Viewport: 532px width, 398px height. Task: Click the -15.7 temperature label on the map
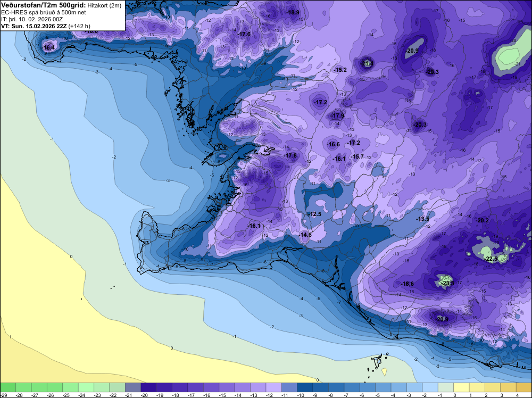358,156
